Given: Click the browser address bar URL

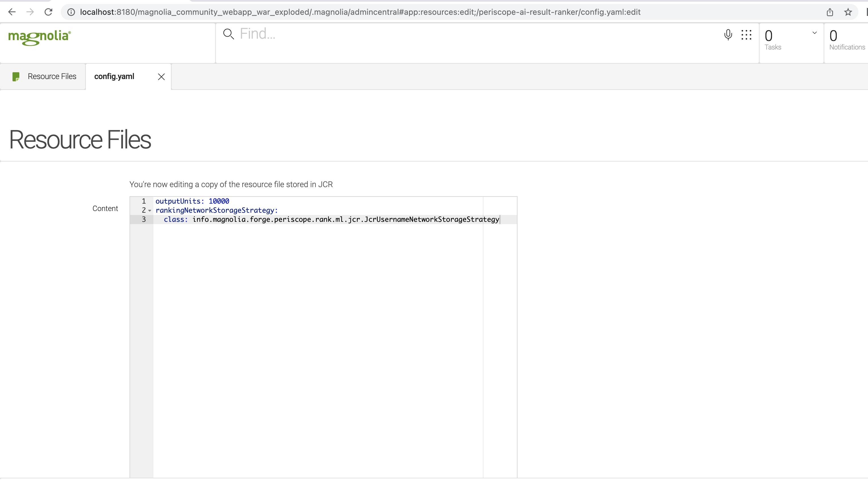Looking at the screenshot, I should coord(360,12).
